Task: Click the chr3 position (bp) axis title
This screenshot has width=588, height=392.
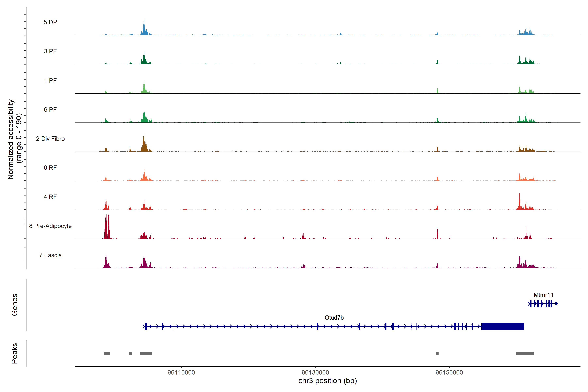Action: [x=327, y=381]
